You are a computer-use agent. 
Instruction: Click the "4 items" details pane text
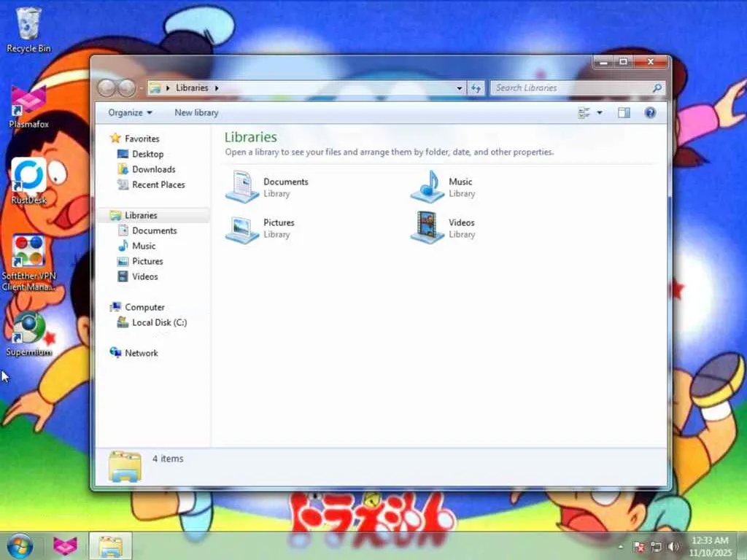pos(168,459)
